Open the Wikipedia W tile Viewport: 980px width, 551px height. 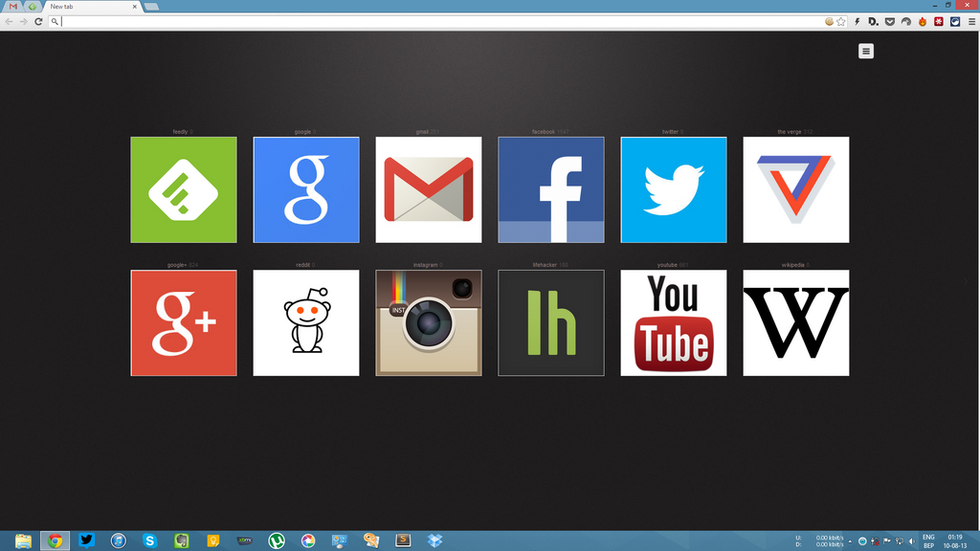796,323
